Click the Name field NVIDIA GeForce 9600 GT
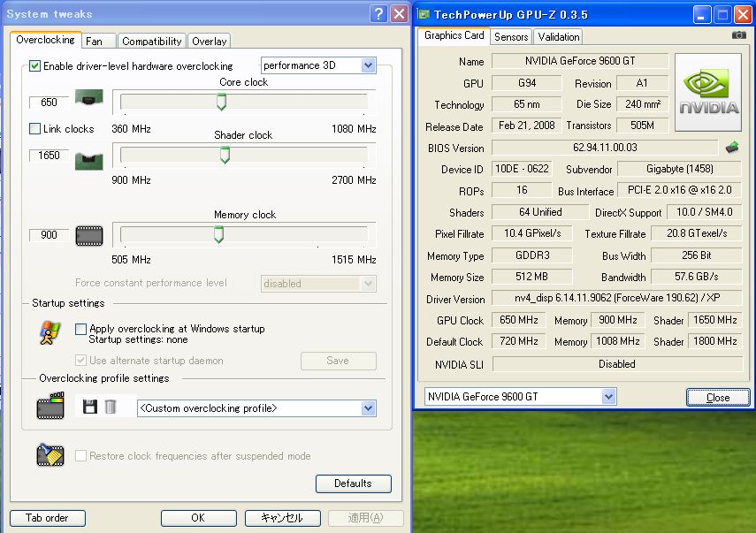Viewport: 756px width, 533px height. (580, 61)
